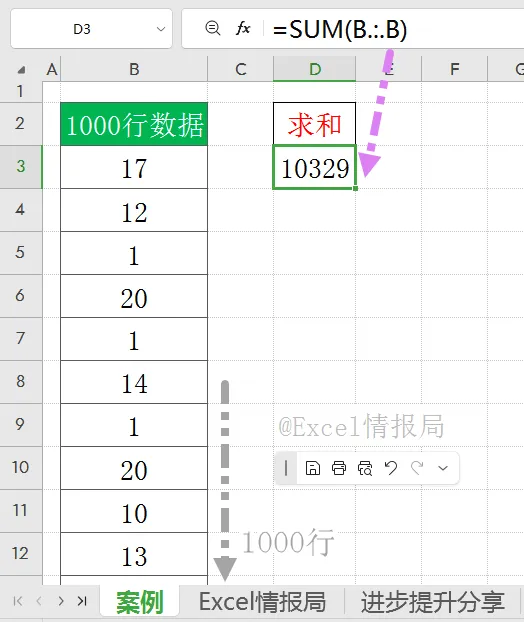Select the cell with 20 in row 10
The height and width of the screenshot is (622, 524).
[134, 468]
